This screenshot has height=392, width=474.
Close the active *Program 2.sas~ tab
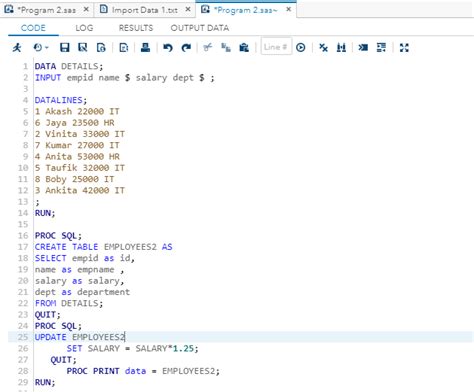tap(289, 10)
